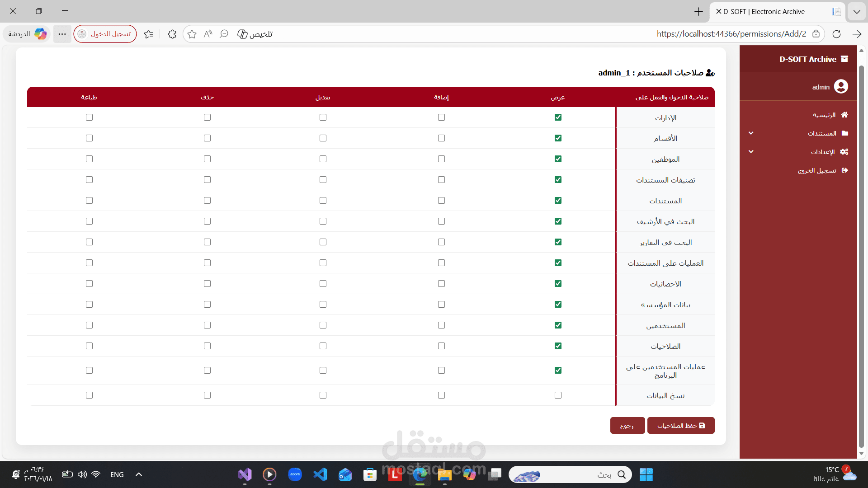Open the browser tab list dropdown
Image resolution: width=868 pixels, height=488 pixels.
857,12
